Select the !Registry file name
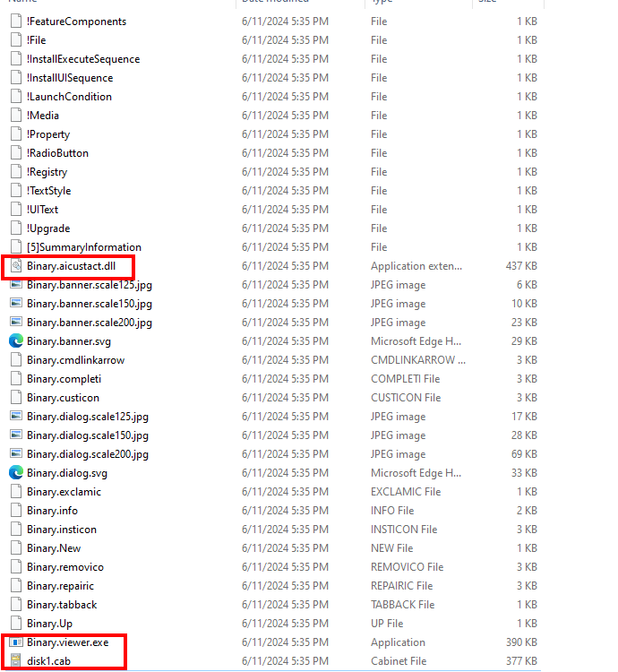 pyautogui.click(x=47, y=172)
